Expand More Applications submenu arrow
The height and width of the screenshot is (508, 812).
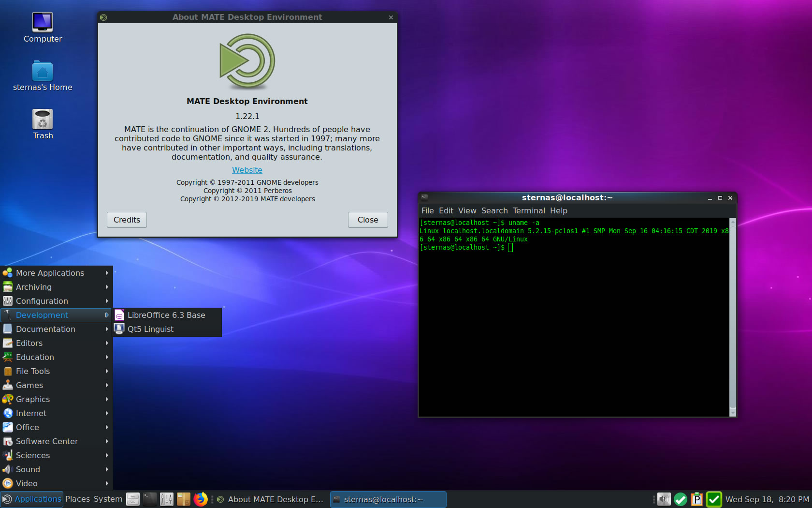pos(107,273)
